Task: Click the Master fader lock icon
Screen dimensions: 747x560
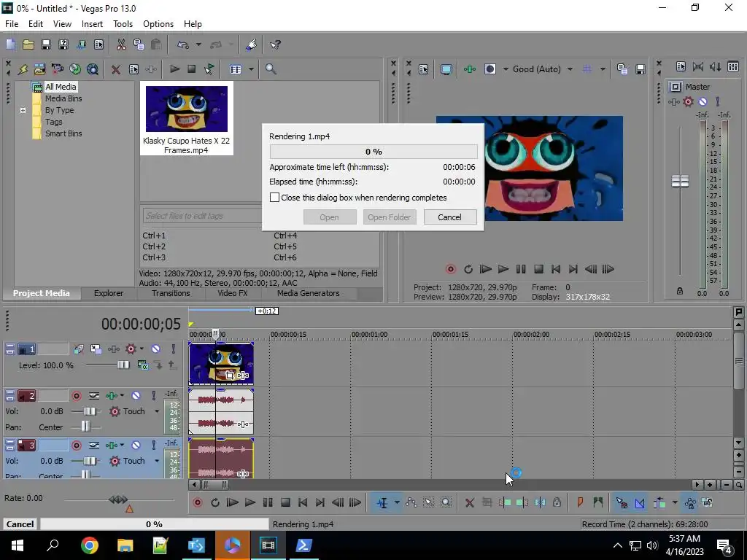Action: pos(680,291)
